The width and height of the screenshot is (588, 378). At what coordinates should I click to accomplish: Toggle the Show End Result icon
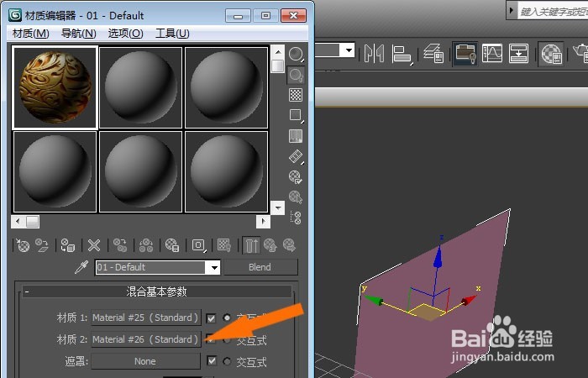(251, 245)
